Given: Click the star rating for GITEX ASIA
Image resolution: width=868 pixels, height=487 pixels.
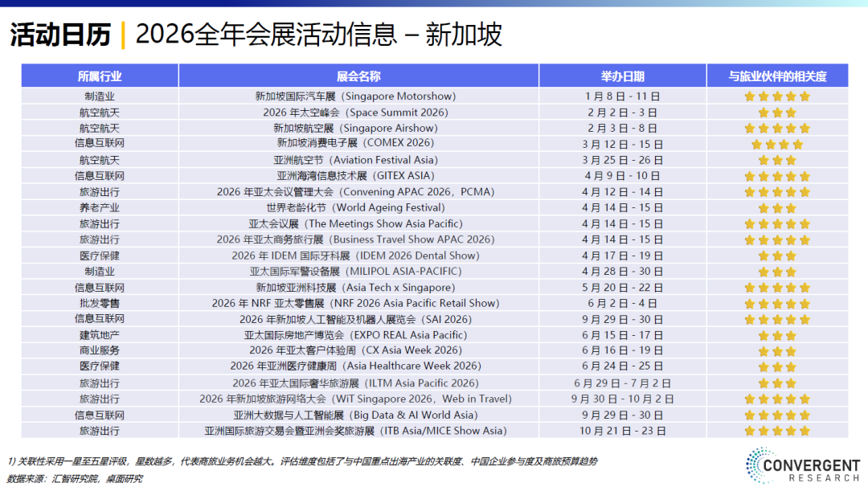Looking at the screenshot, I should point(777,176).
